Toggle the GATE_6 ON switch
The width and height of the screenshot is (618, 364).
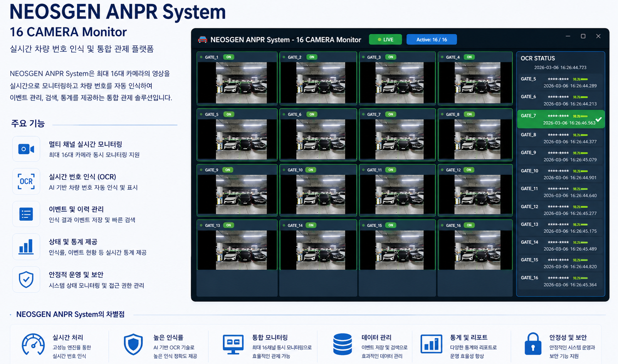(312, 114)
